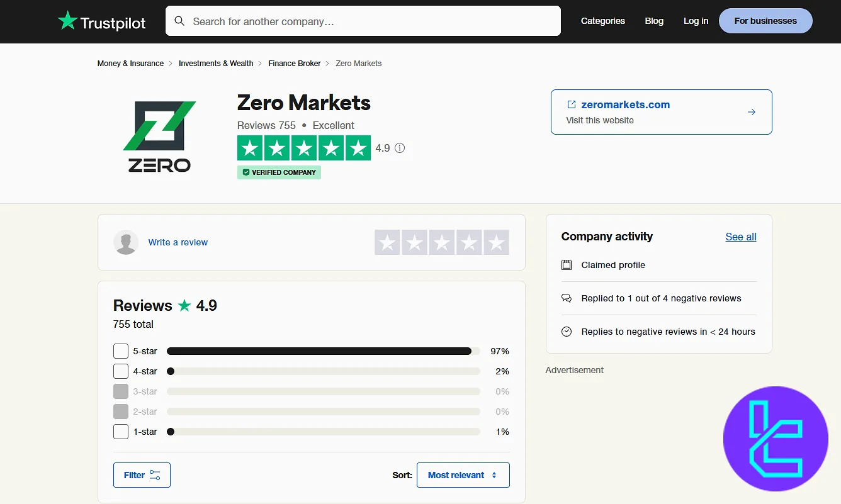Click the green star beside Reviews 4.9
This screenshot has width=841, height=504.
point(184,306)
